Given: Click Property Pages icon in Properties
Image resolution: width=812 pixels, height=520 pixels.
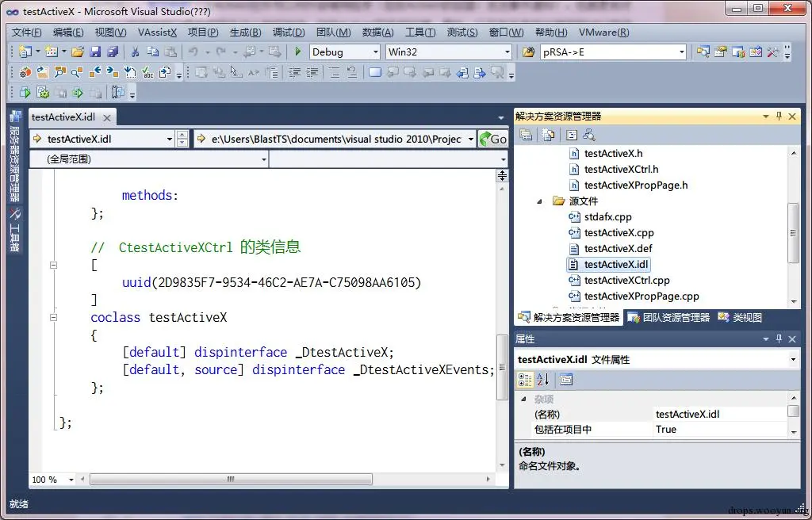Looking at the screenshot, I should click(566, 380).
